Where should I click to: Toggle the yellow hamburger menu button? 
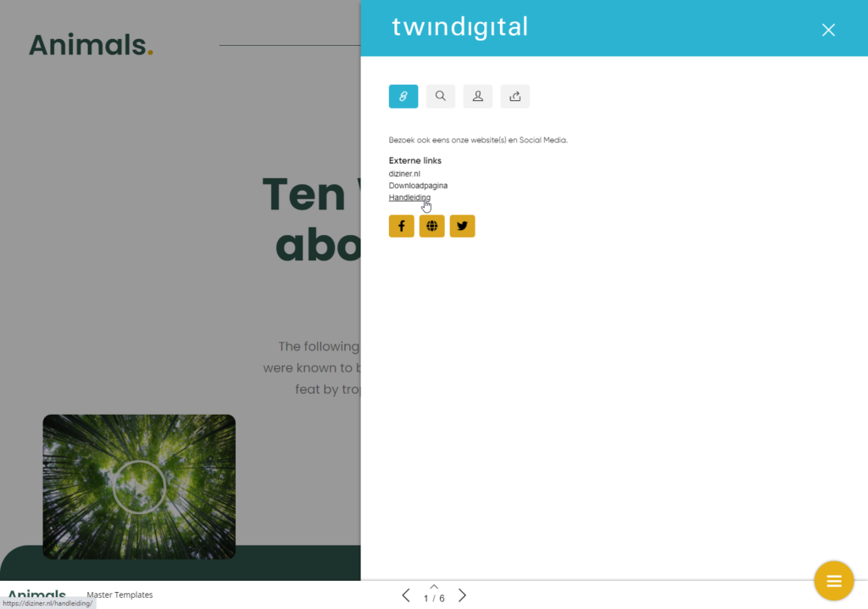point(834,581)
